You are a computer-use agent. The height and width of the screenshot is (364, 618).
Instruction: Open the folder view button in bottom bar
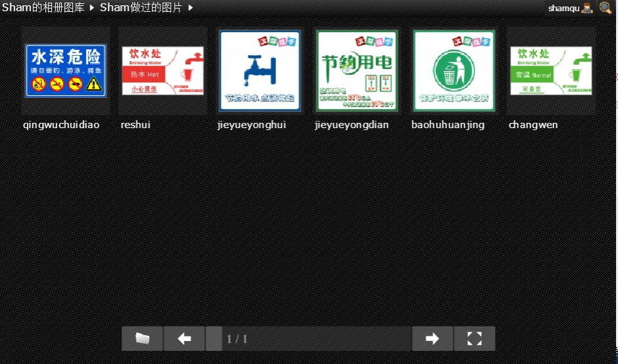[x=142, y=338]
